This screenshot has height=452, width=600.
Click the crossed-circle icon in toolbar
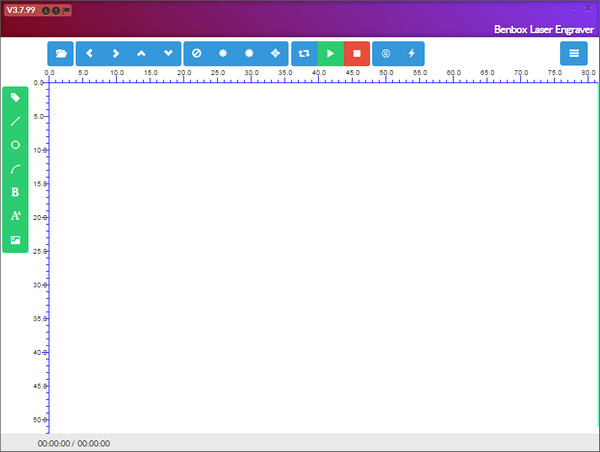pos(197,53)
